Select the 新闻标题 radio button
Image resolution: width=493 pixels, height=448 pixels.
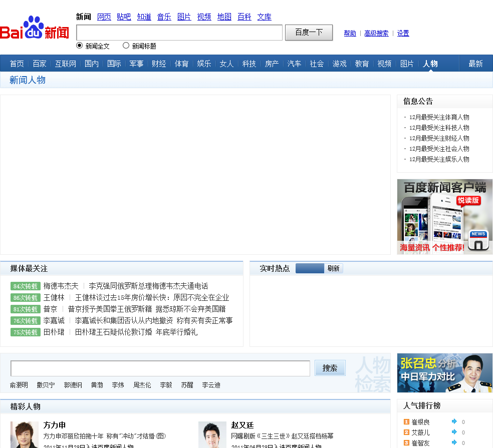click(126, 46)
